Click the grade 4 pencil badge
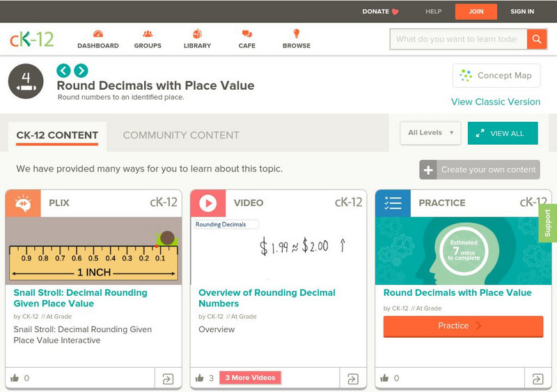Screen dimensions: 557x392 coord(26,81)
